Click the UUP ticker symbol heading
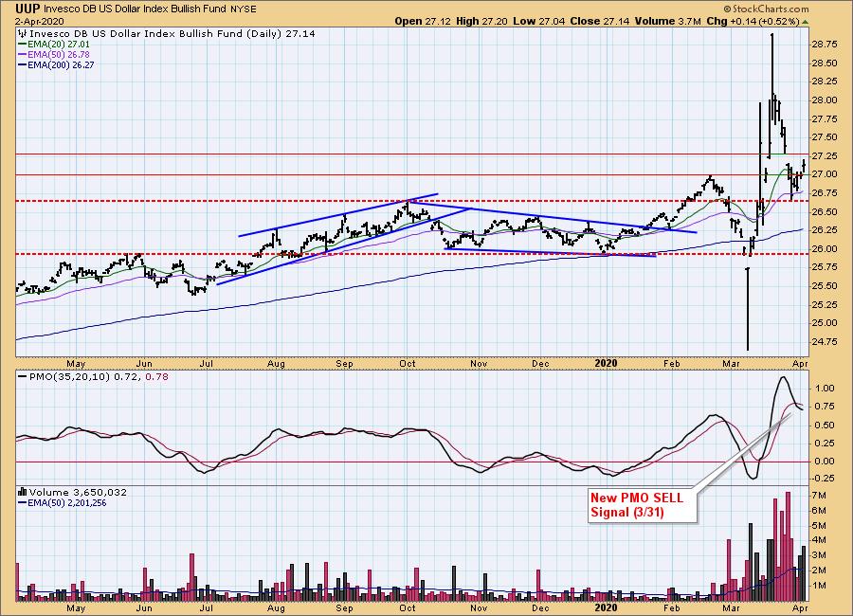Screen dimensions: 853x616 [x=27, y=9]
